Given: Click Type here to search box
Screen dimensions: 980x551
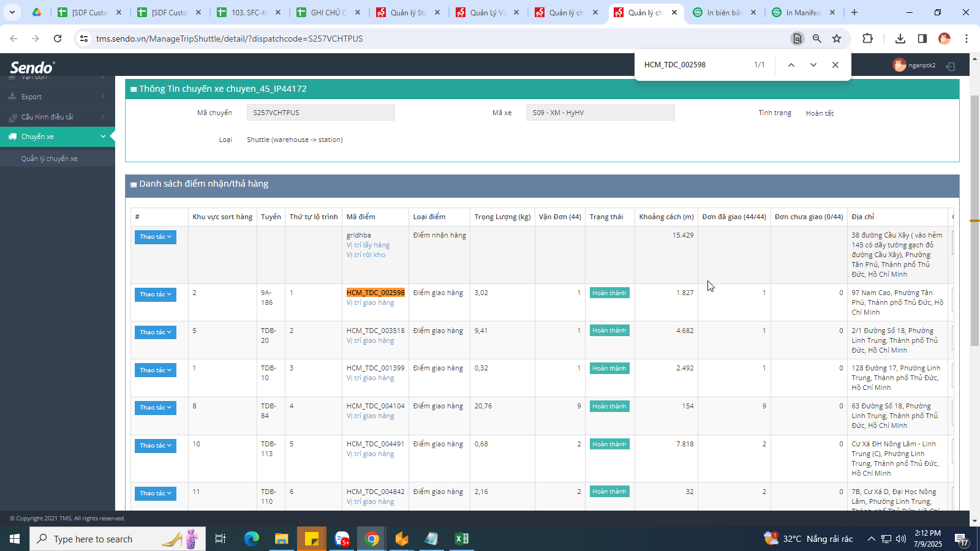Looking at the screenshot, I should pos(118,539).
